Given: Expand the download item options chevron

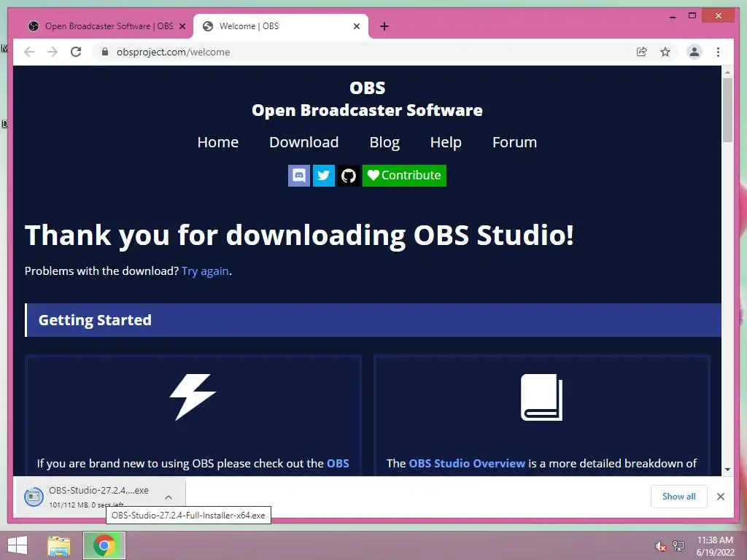Looking at the screenshot, I should pos(169,497).
